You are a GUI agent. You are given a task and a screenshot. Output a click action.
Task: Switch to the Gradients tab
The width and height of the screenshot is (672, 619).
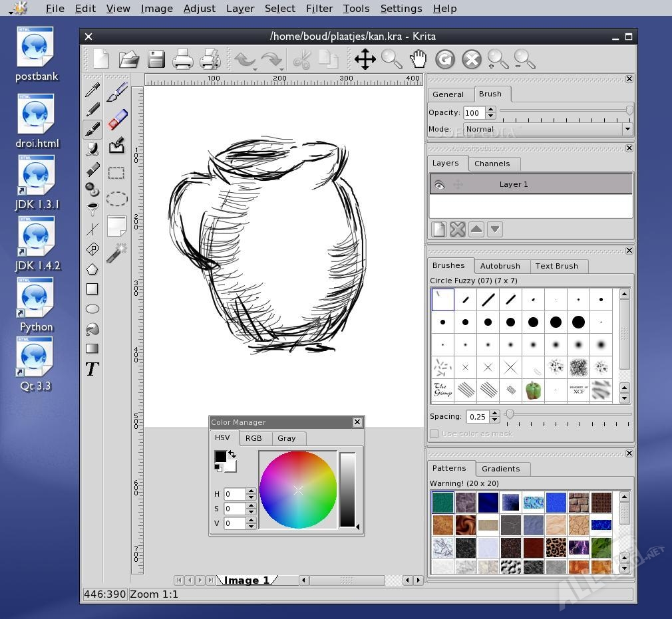click(x=500, y=469)
